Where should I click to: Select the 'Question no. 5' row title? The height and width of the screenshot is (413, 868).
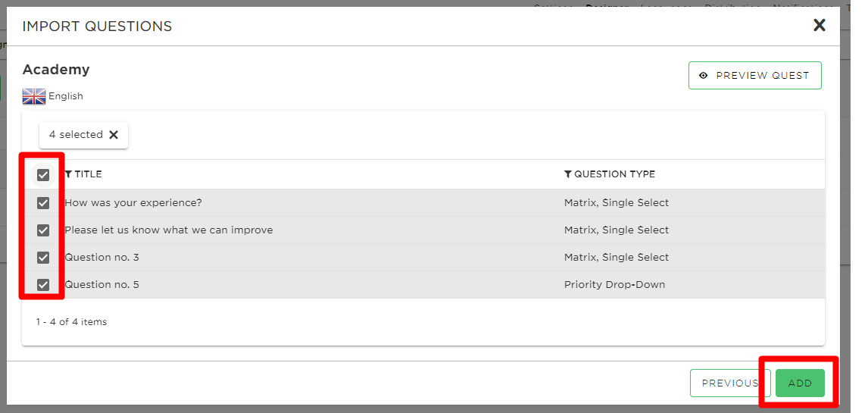point(101,285)
